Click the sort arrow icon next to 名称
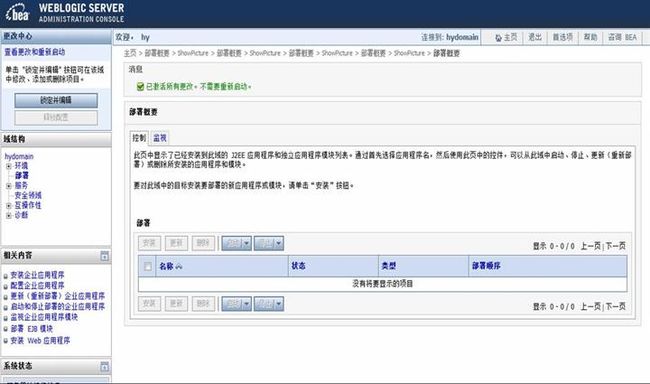 179,267
